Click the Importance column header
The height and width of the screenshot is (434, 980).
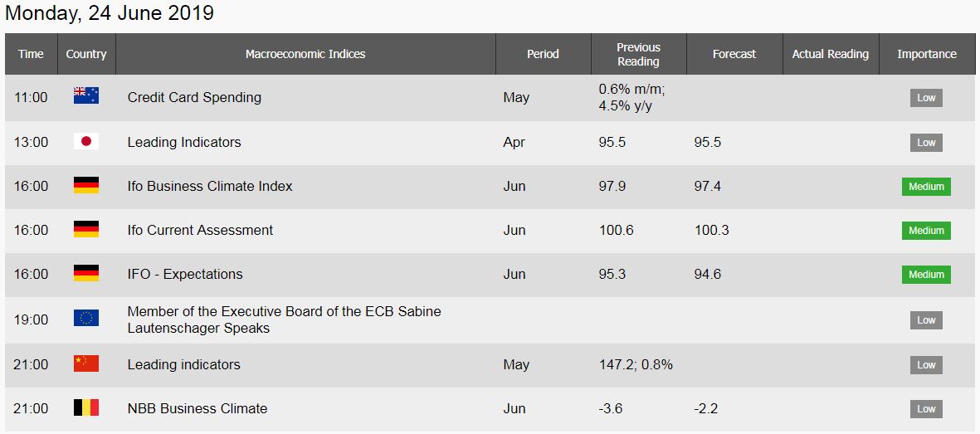point(926,54)
